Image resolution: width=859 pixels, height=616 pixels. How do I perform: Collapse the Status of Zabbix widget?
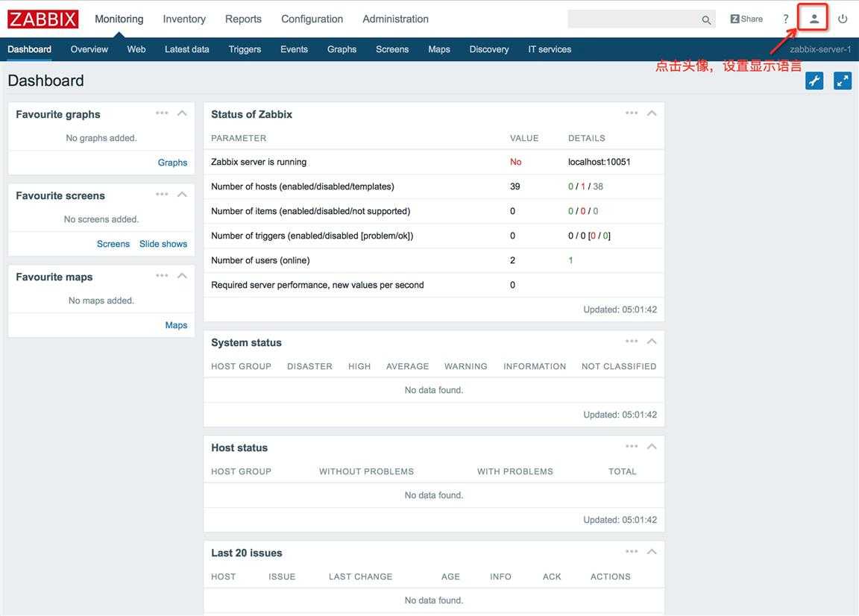tap(652, 113)
